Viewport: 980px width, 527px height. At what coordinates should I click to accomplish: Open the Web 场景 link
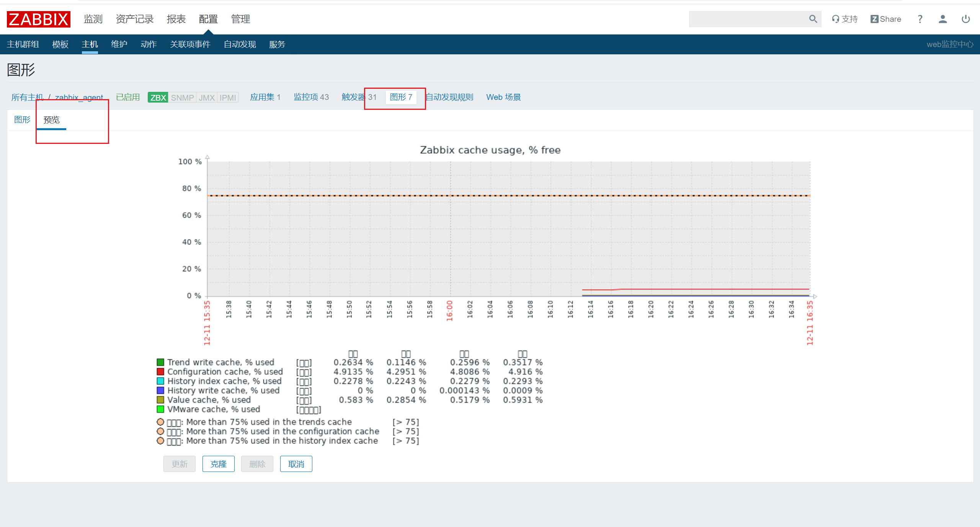pos(503,97)
